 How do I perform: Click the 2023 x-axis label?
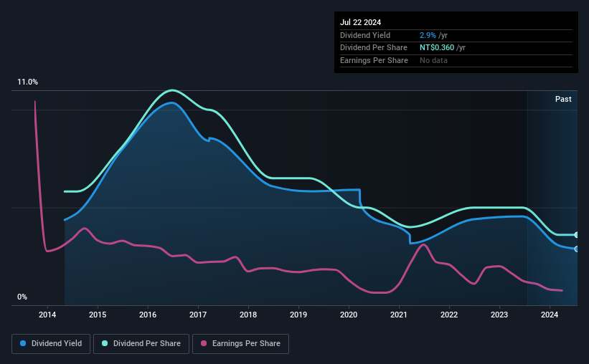click(x=499, y=315)
